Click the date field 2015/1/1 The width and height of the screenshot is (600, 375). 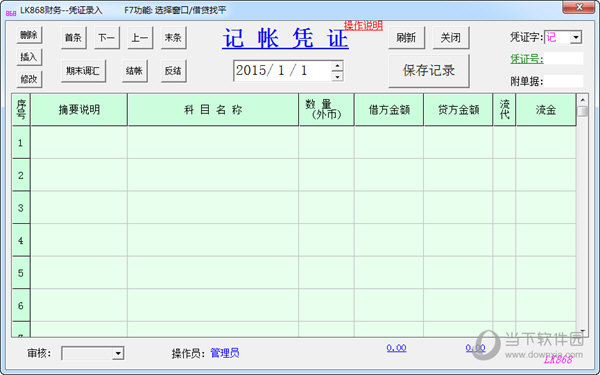[x=282, y=71]
